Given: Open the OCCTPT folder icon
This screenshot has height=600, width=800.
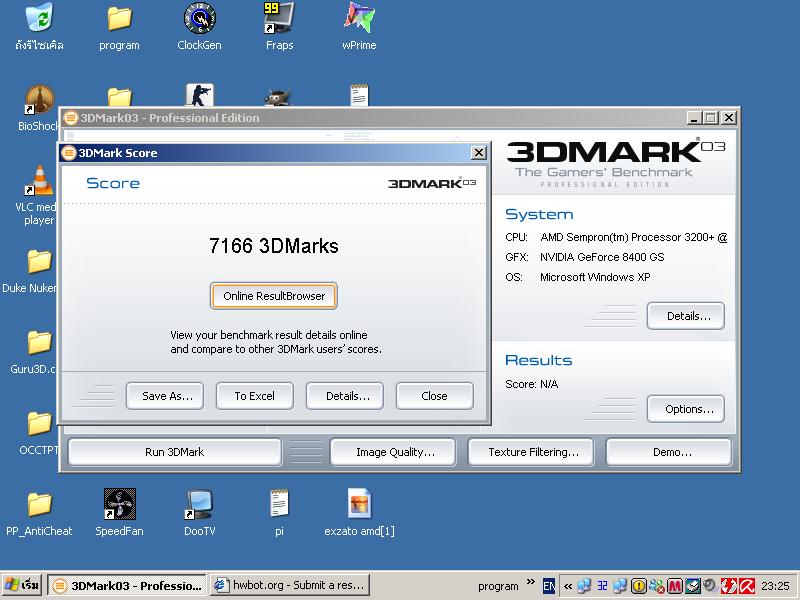Looking at the screenshot, I should point(39,423).
